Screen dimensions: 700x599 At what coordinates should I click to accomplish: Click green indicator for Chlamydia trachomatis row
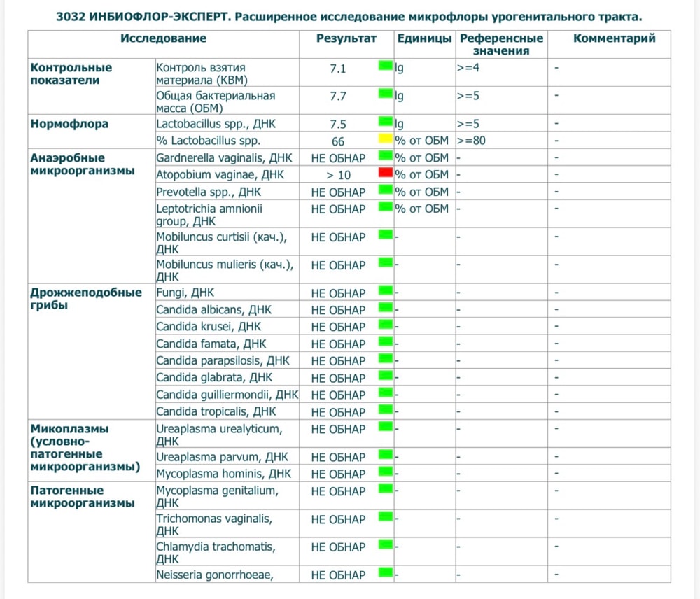[385, 544]
